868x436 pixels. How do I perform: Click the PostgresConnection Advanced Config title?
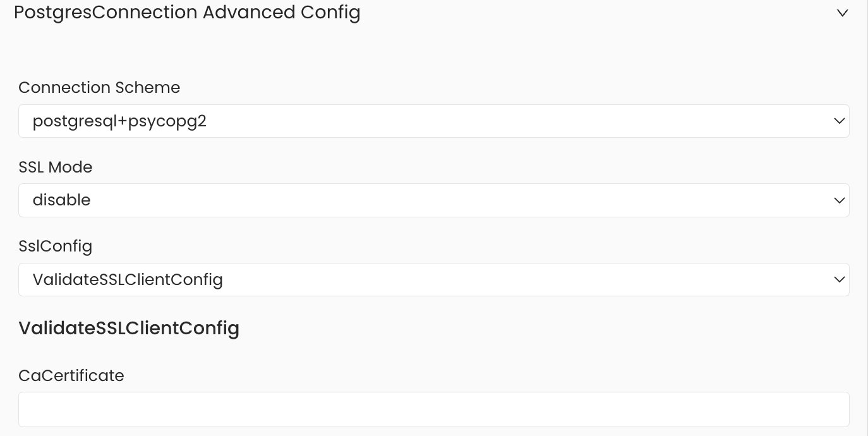tap(188, 12)
